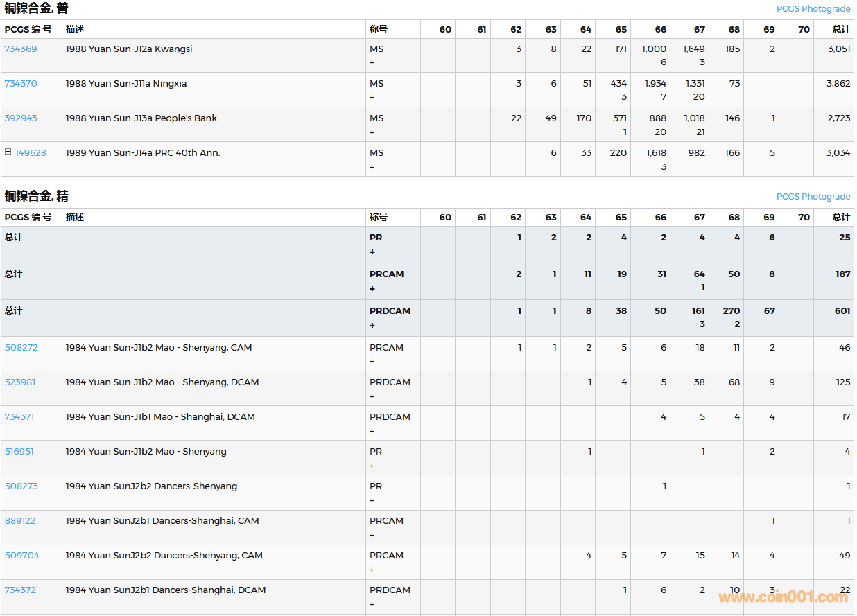Select the 3,051 total cell for Kwangsi

point(838,49)
